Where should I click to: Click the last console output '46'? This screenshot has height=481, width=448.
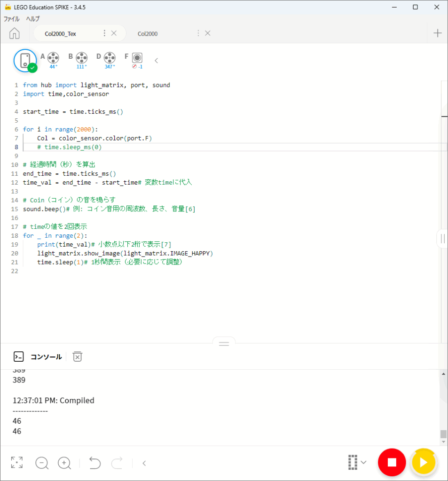click(x=17, y=431)
